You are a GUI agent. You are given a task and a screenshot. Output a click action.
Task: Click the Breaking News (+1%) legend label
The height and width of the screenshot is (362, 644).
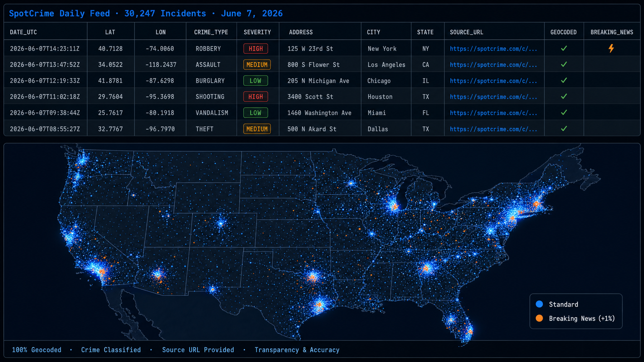coord(582,318)
